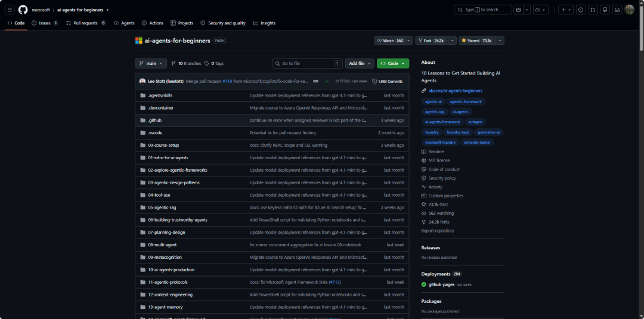Open the 11-agentic-protocols folder
The width and height of the screenshot is (644, 319).
click(168, 282)
